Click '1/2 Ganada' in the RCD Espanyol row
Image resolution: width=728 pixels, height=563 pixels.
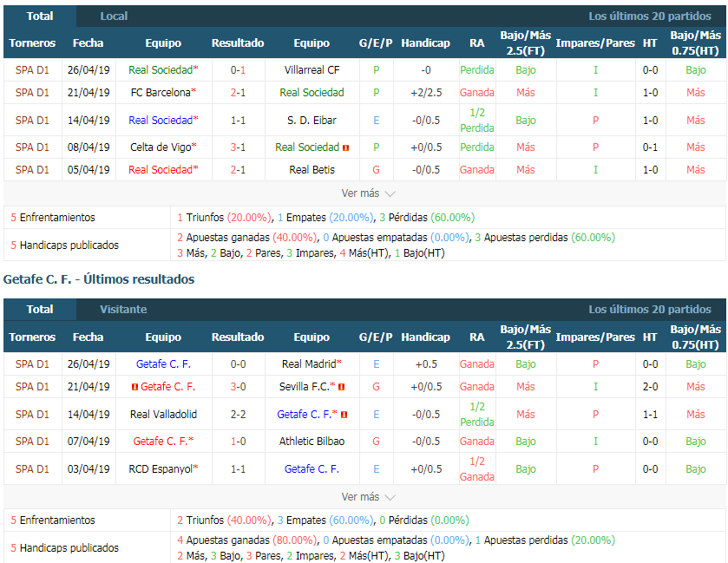pos(477,469)
